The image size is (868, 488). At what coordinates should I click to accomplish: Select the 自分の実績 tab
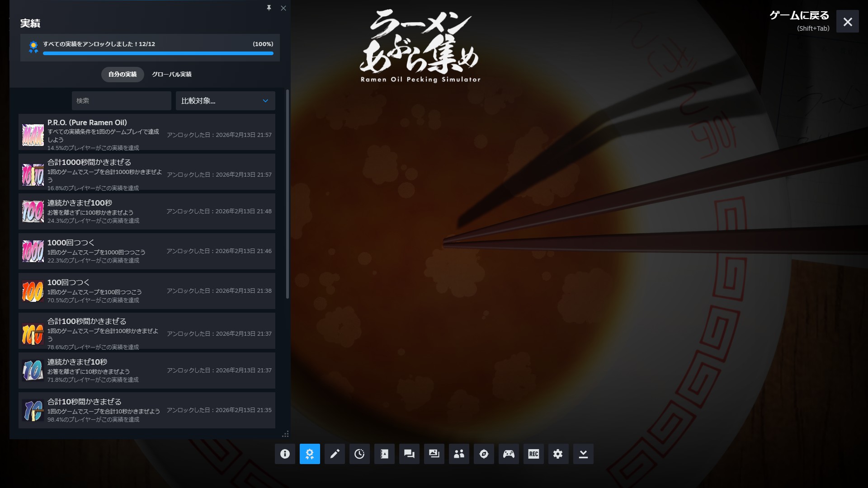click(122, 74)
